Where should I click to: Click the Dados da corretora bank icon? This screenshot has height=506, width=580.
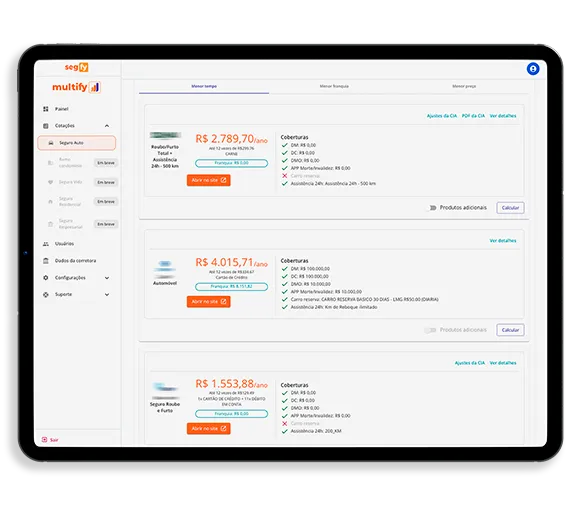click(46, 261)
